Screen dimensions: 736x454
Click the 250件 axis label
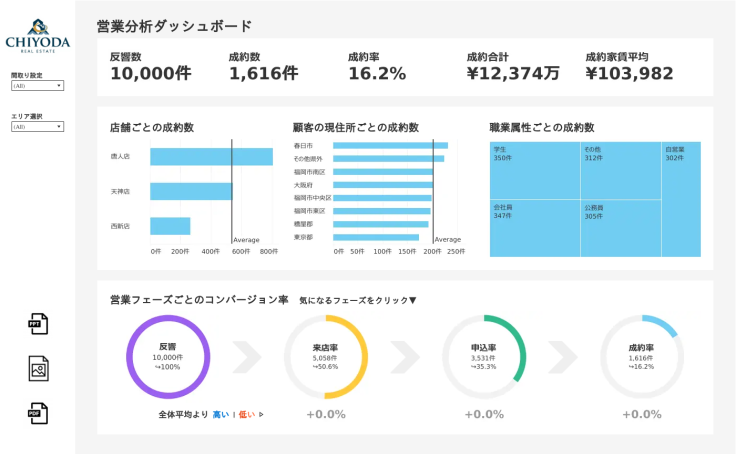(456, 252)
